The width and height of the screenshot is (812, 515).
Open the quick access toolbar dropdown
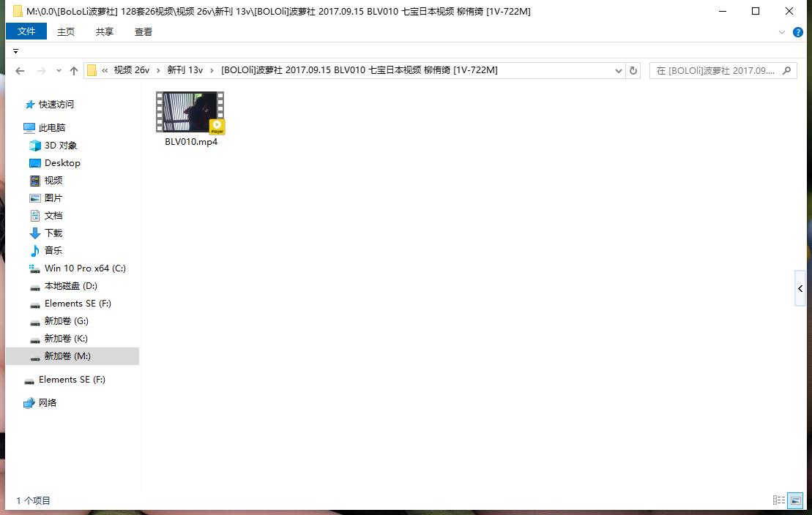(x=15, y=51)
